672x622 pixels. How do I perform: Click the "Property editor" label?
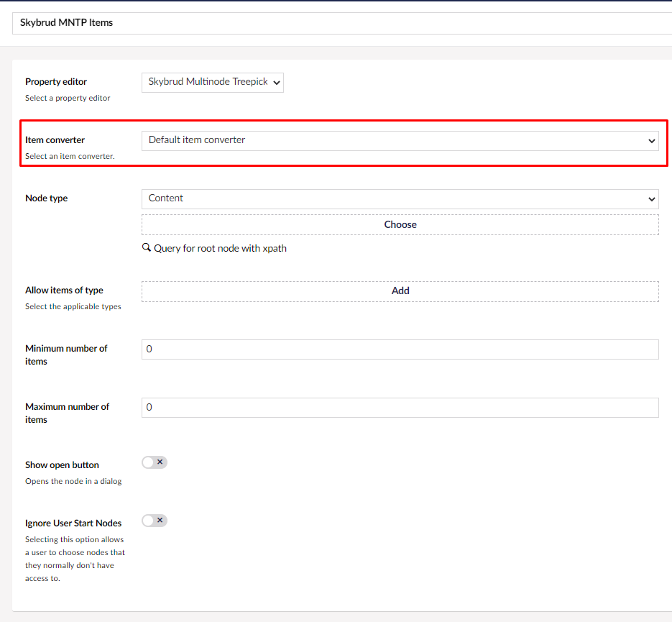coord(56,82)
